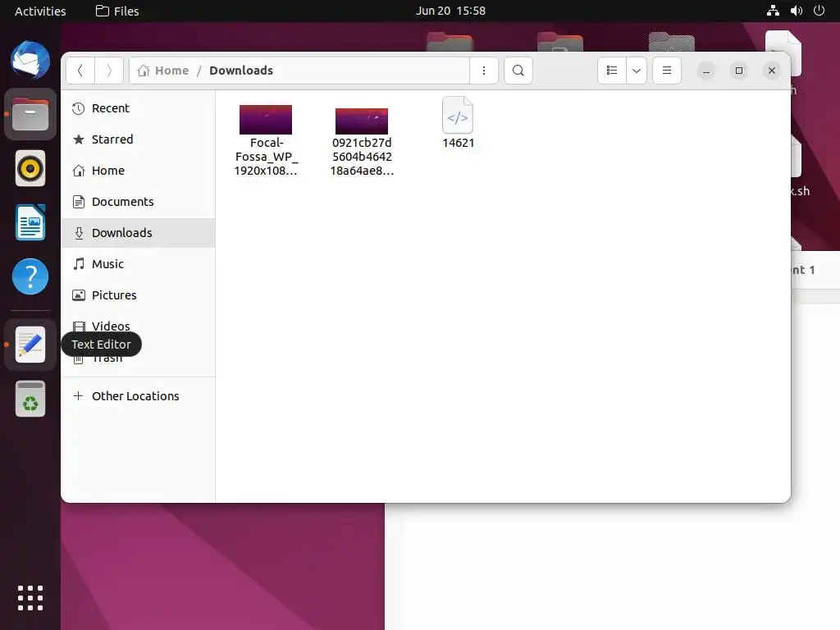Select Downloads in the sidebar
Screen dimensions: 840x630
(138, 232)
